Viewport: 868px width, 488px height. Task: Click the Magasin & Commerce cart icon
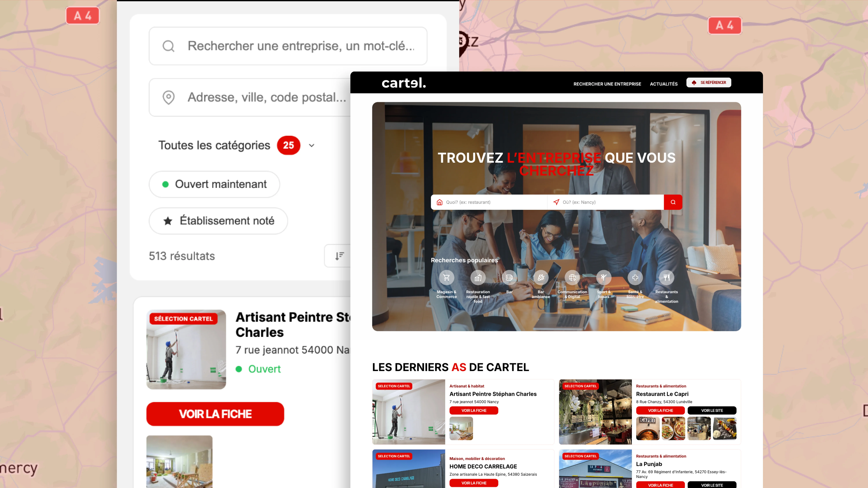pos(446,277)
